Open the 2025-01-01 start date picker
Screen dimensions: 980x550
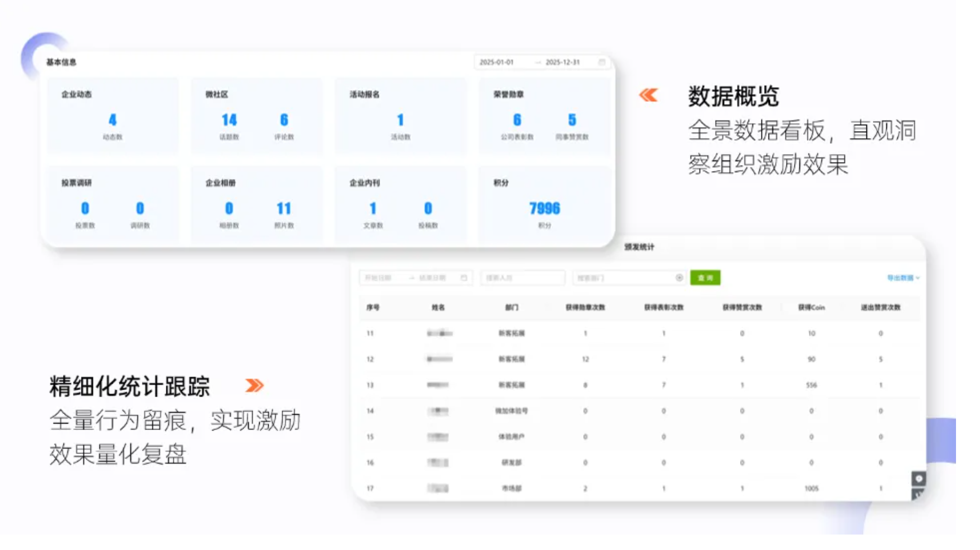(496, 62)
